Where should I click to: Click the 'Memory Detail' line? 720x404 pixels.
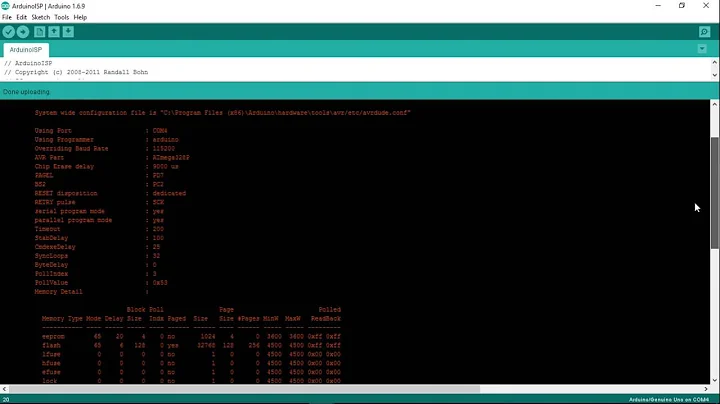[92, 292]
